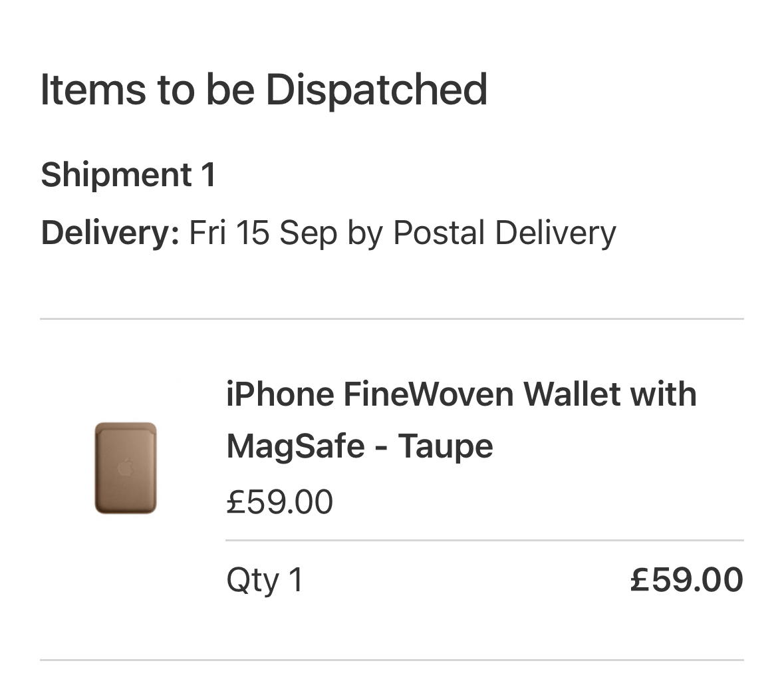Click the unit price £59.00 below the title
The height and width of the screenshot is (687, 784).
pos(279,501)
